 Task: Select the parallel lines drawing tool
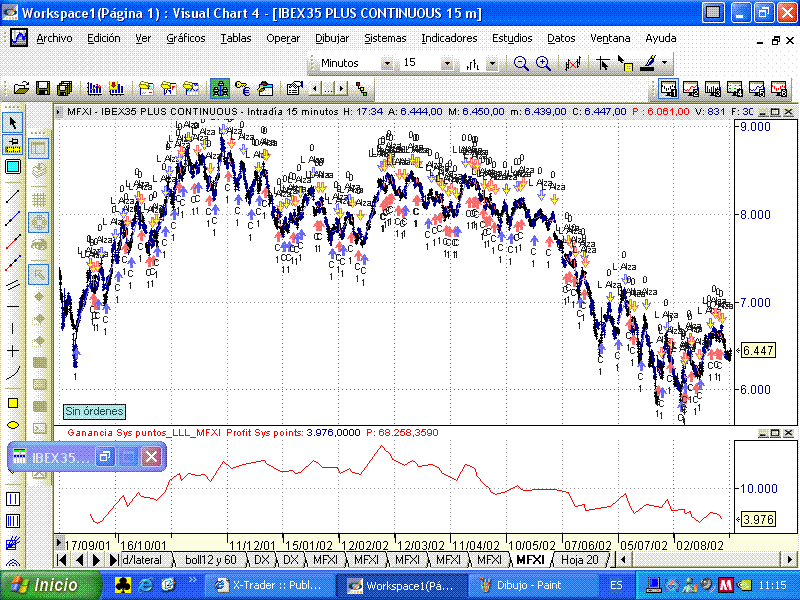pyautogui.click(x=13, y=284)
